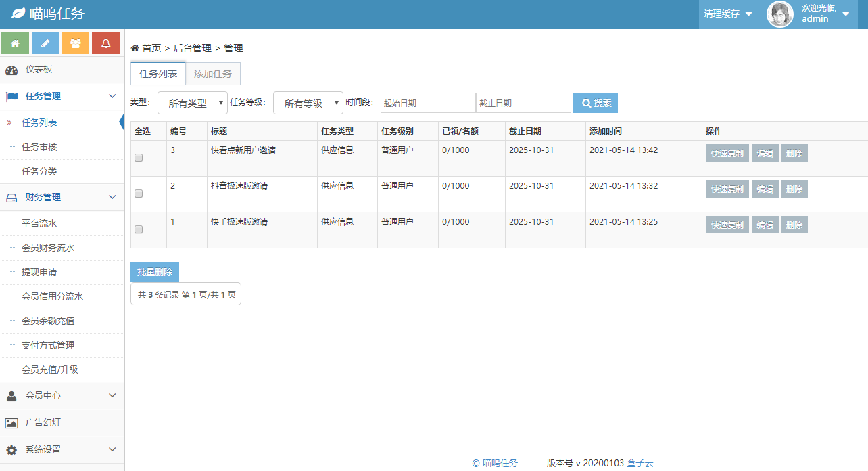Click the admin user avatar

coord(780,14)
